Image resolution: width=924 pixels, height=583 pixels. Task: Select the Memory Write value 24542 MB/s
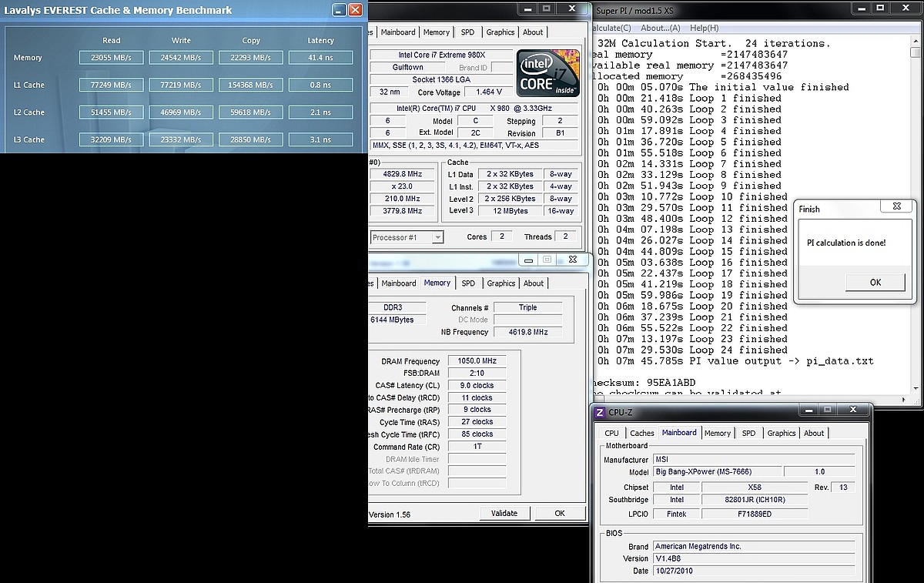pos(182,58)
